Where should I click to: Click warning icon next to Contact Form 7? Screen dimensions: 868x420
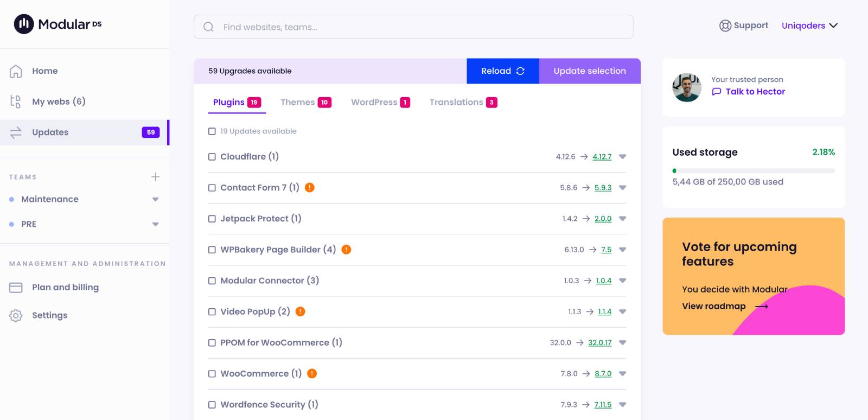(310, 188)
